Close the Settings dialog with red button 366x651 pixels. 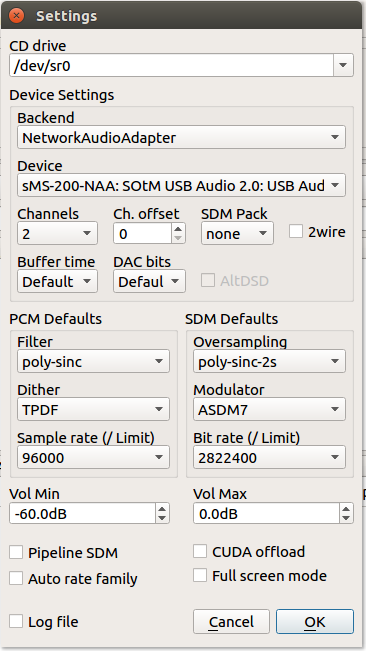[x=16, y=16]
